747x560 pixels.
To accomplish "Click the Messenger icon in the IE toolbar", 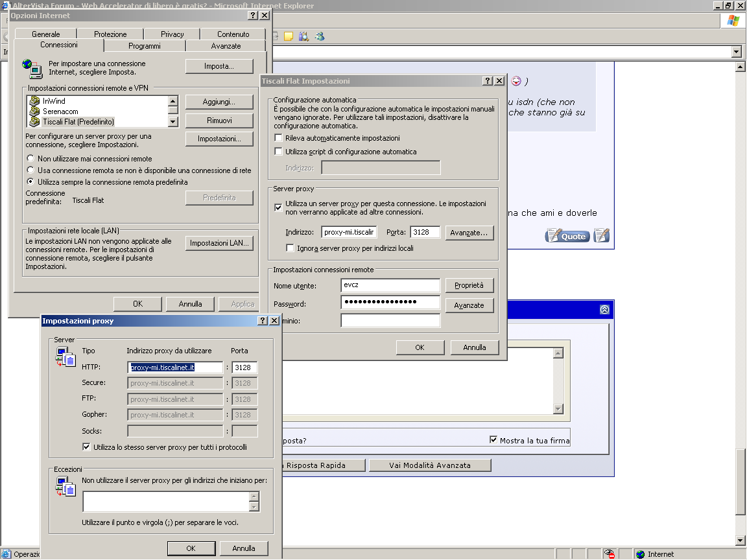I will pyautogui.click(x=319, y=36).
